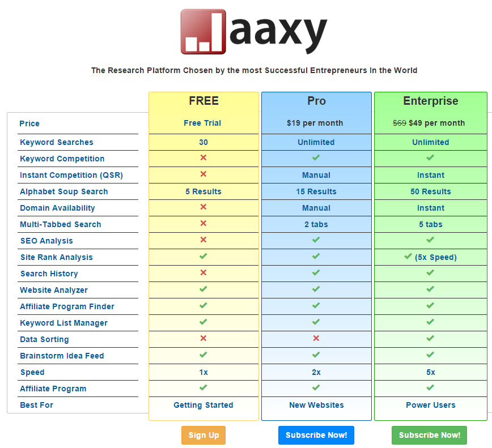
Task: Click 'Unlimited' in the Pro column
Action: click(316, 142)
